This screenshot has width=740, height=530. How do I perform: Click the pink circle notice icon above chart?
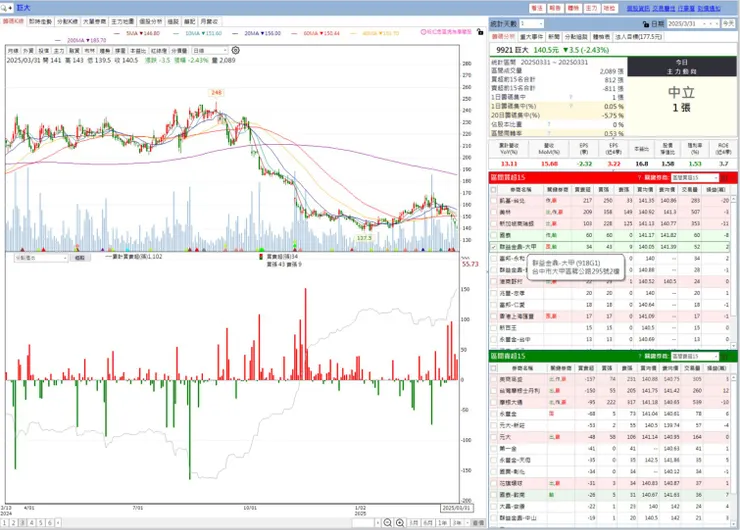tap(423, 32)
